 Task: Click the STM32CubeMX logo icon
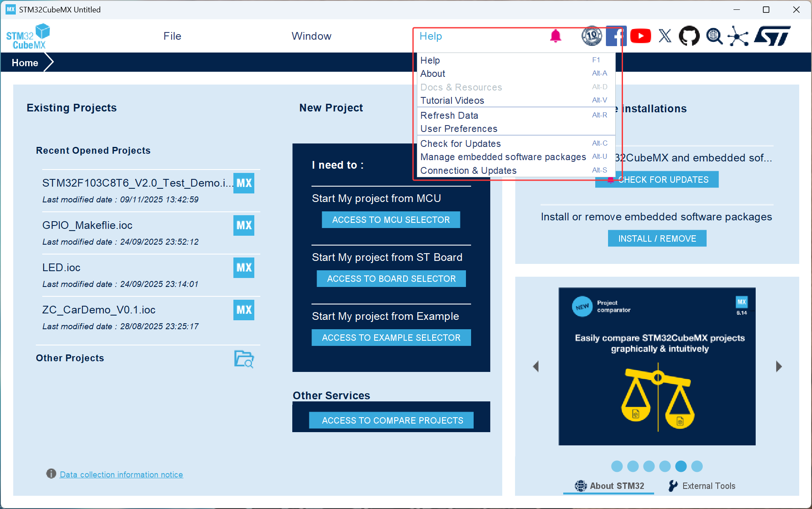pos(28,36)
